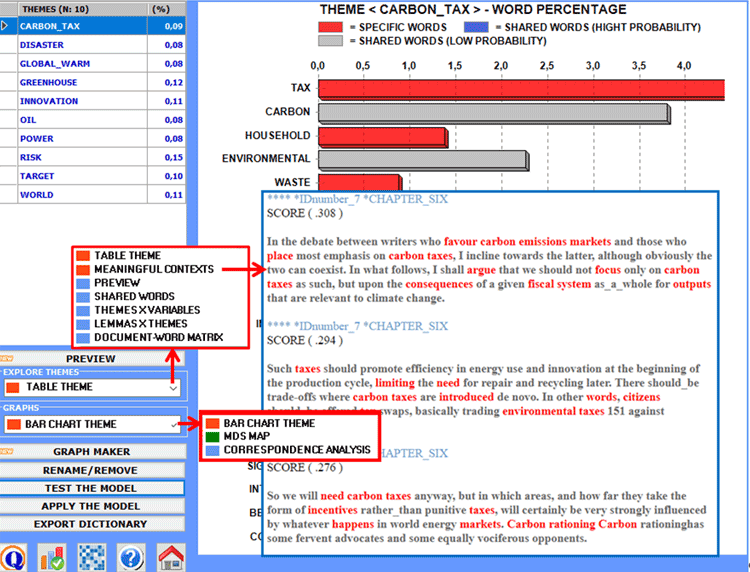Image resolution: width=750 pixels, height=572 pixels.
Task: Choose SHARED WORDS from the explore list
Action: (x=126, y=297)
